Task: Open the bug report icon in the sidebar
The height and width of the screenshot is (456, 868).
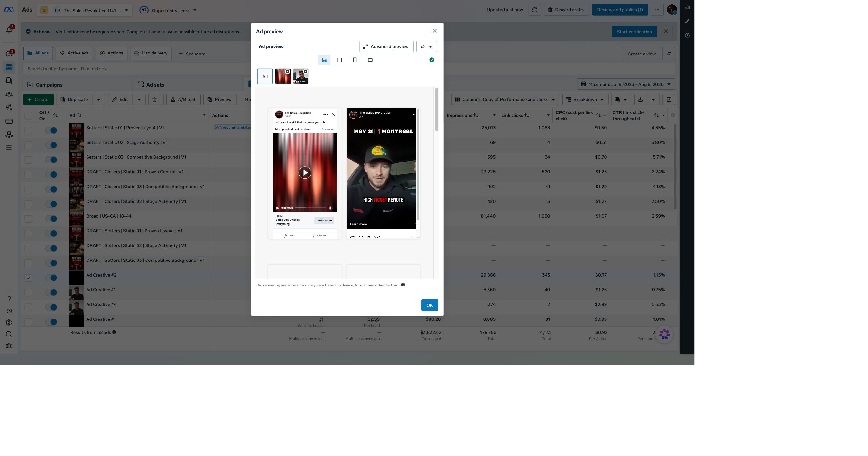Action: 9,346
